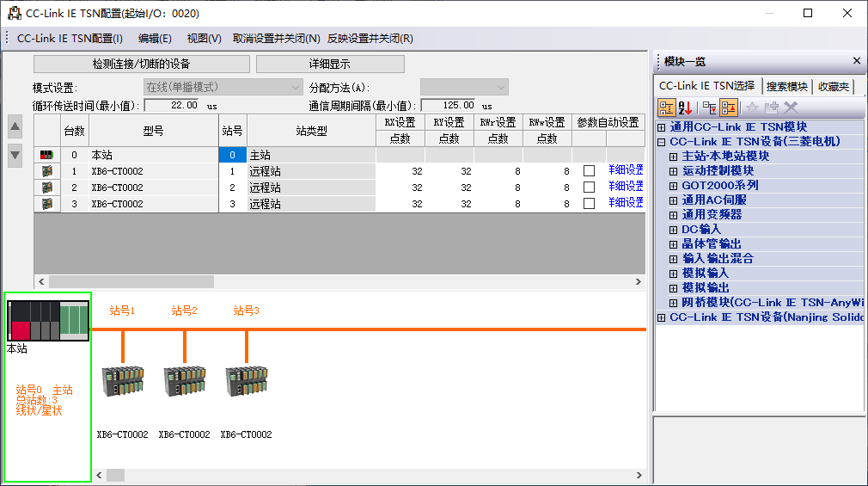The image size is (868, 486).
Task: Check parameter auto-setting box for station 3
Action: (589, 204)
